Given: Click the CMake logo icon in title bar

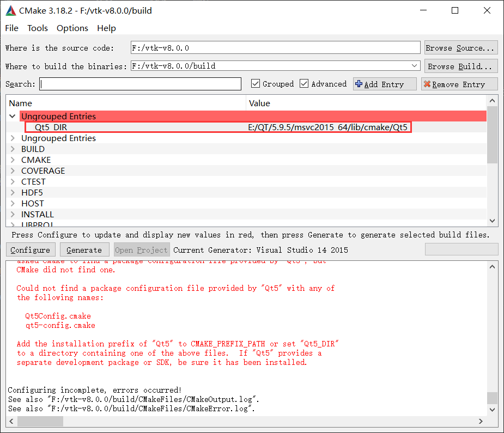Looking at the screenshot, I should pyautogui.click(x=10, y=10).
